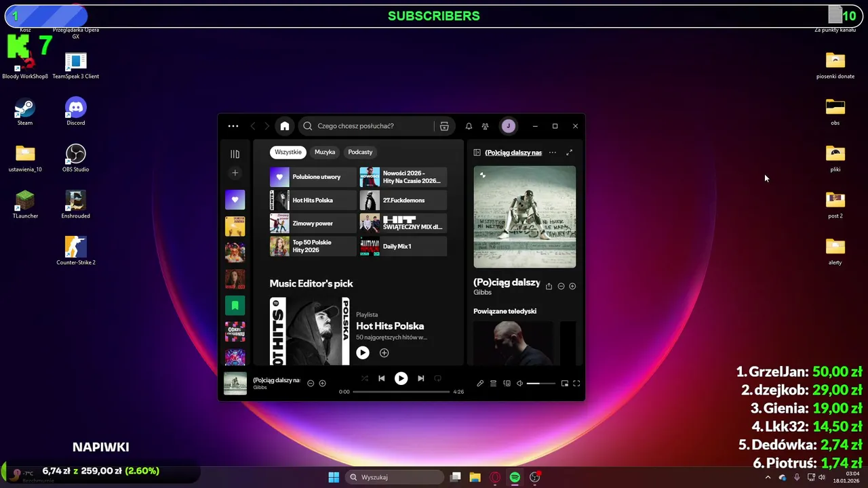Click the minus circle icon in the bottom player bar

[311, 383]
